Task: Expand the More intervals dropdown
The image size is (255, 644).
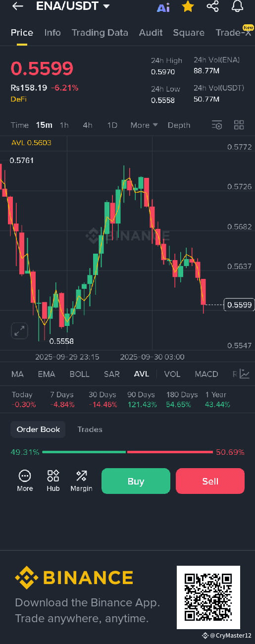Action: coord(144,125)
